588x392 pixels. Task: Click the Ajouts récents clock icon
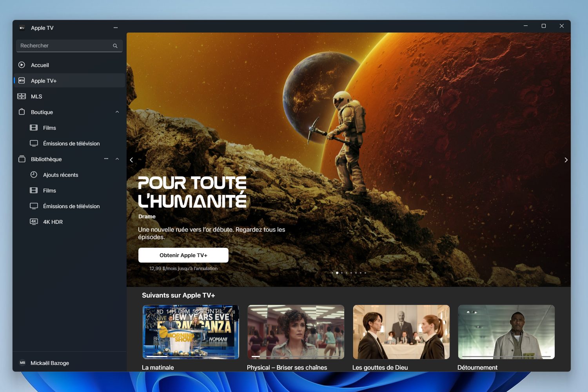[34, 174]
